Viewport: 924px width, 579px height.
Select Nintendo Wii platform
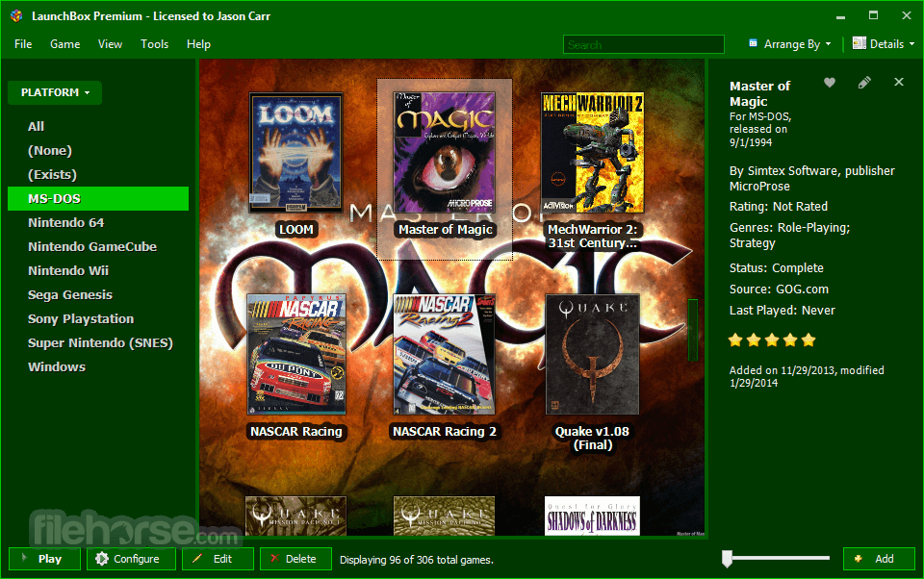[x=68, y=271]
